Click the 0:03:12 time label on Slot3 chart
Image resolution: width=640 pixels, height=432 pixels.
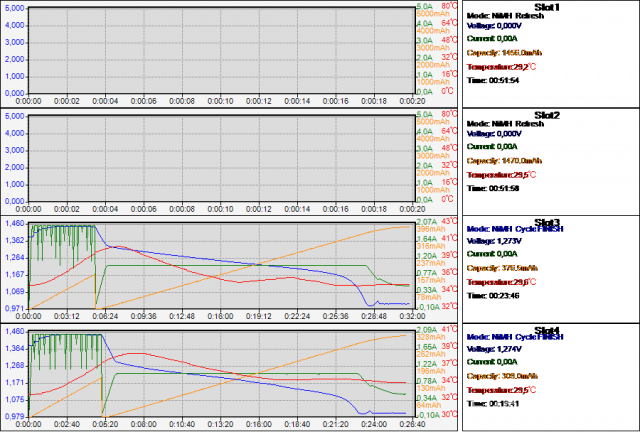(x=67, y=316)
